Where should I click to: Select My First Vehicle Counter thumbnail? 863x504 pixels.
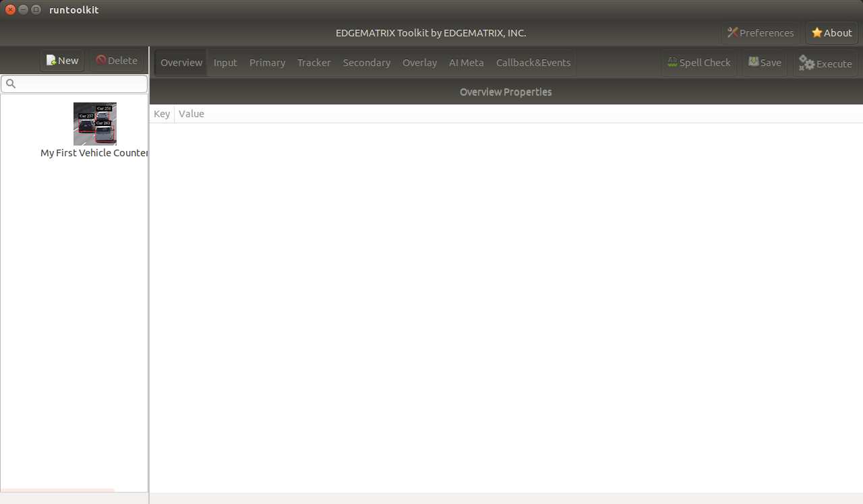(95, 124)
